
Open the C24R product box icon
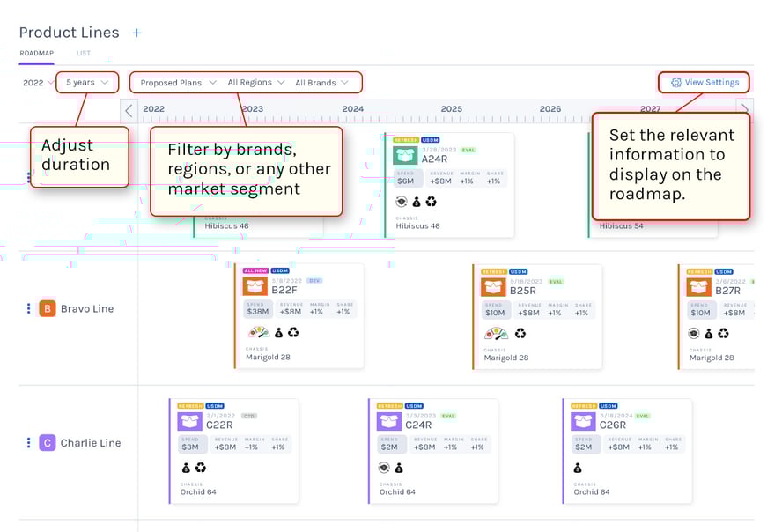388,421
